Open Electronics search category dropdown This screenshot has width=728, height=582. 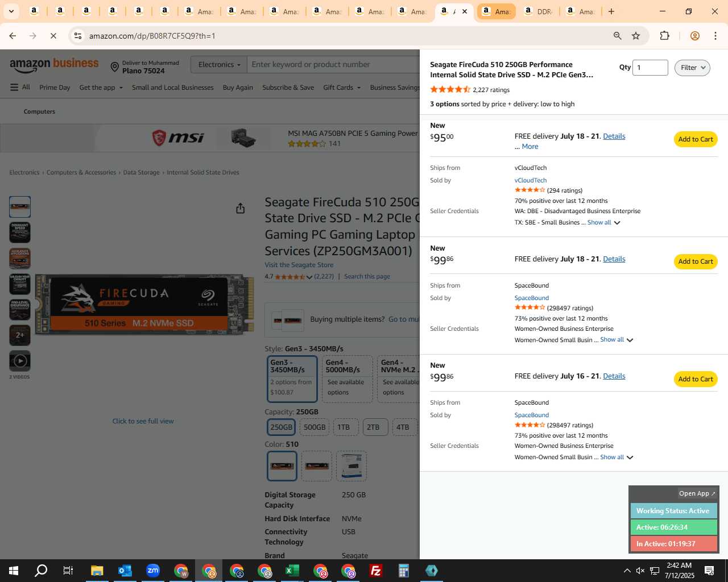[x=219, y=64]
